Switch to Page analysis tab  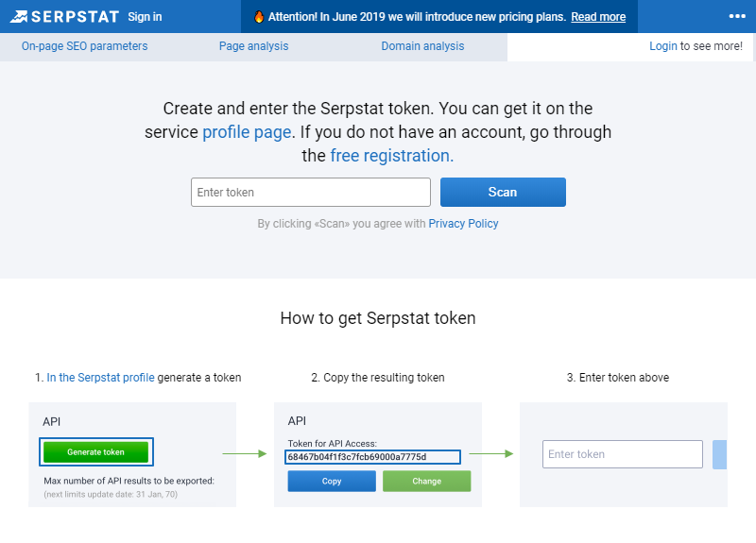(253, 46)
